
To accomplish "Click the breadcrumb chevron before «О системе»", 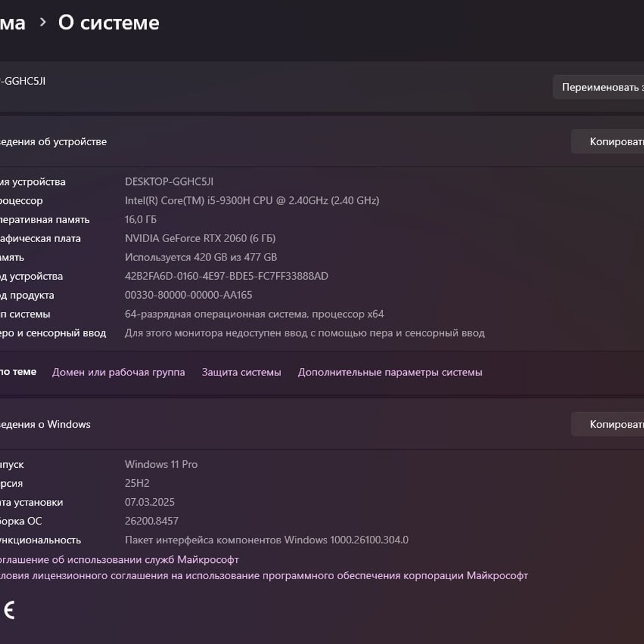I will [x=43, y=22].
